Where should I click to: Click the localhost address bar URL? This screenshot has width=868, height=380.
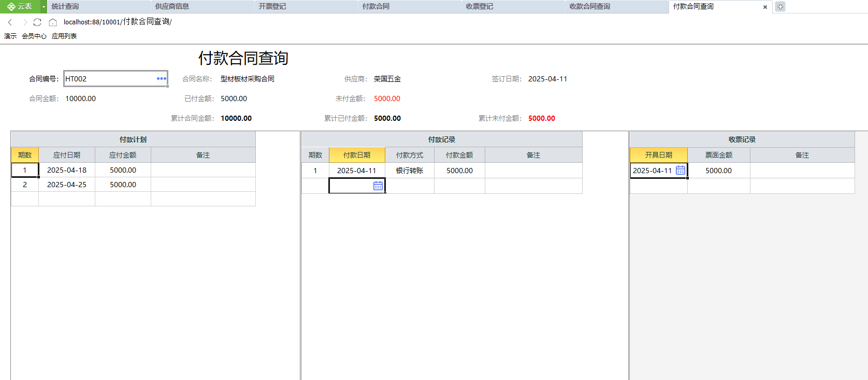[118, 22]
